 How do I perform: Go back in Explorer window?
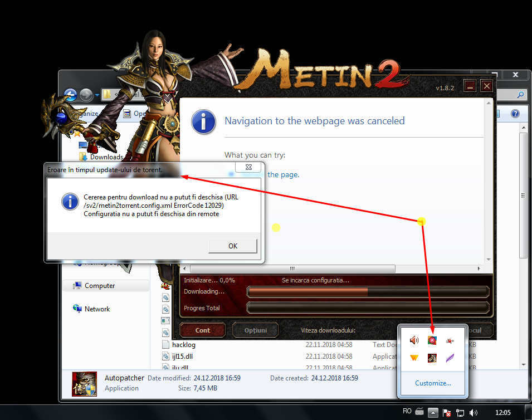tap(70, 95)
